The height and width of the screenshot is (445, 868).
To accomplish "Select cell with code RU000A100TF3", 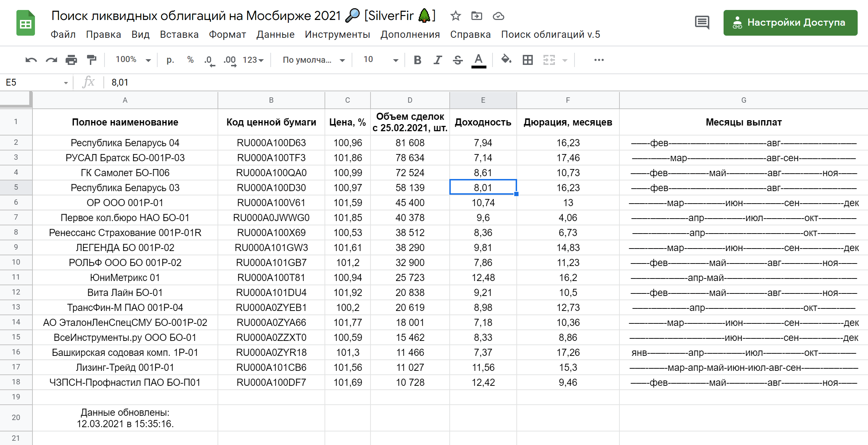I will pos(271,158).
